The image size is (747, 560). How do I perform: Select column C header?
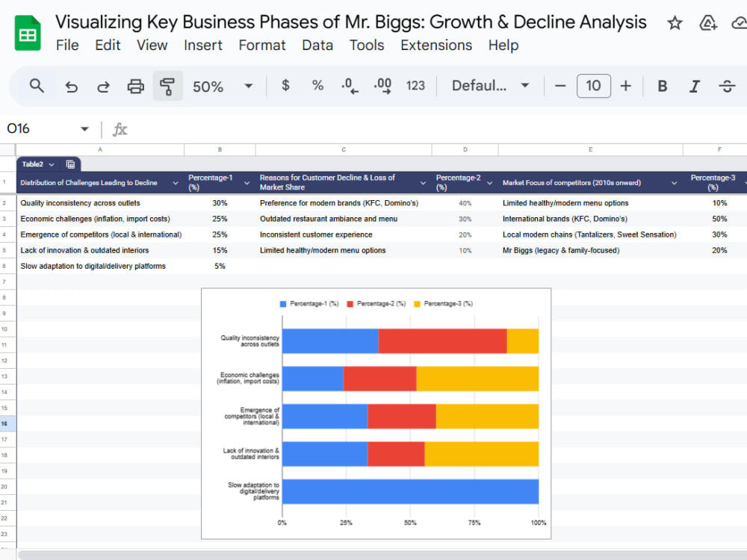(x=344, y=149)
